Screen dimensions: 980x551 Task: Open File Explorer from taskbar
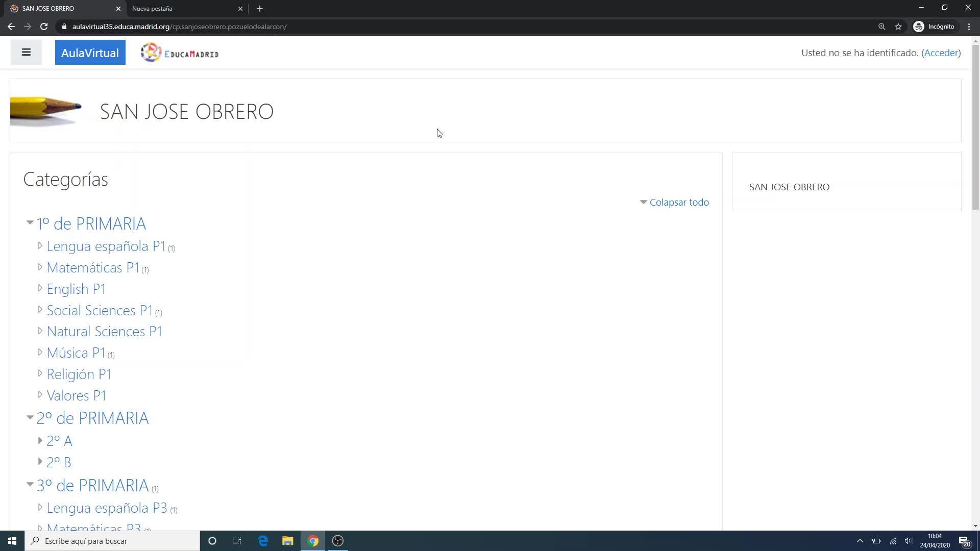coord(288,541)
